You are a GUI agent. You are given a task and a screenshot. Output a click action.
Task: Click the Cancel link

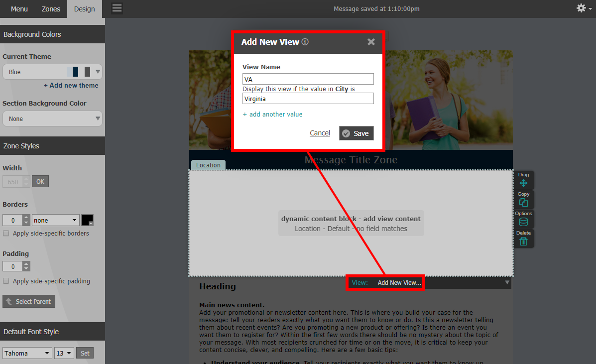coord(320,133)
